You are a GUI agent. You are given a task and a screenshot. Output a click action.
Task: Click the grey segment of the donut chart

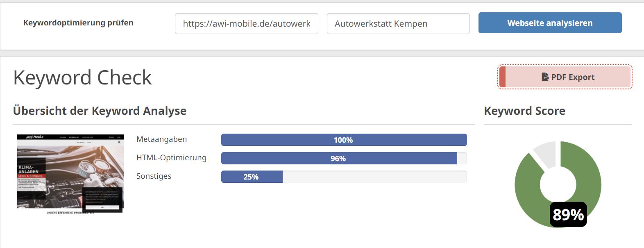click(546, 154)
